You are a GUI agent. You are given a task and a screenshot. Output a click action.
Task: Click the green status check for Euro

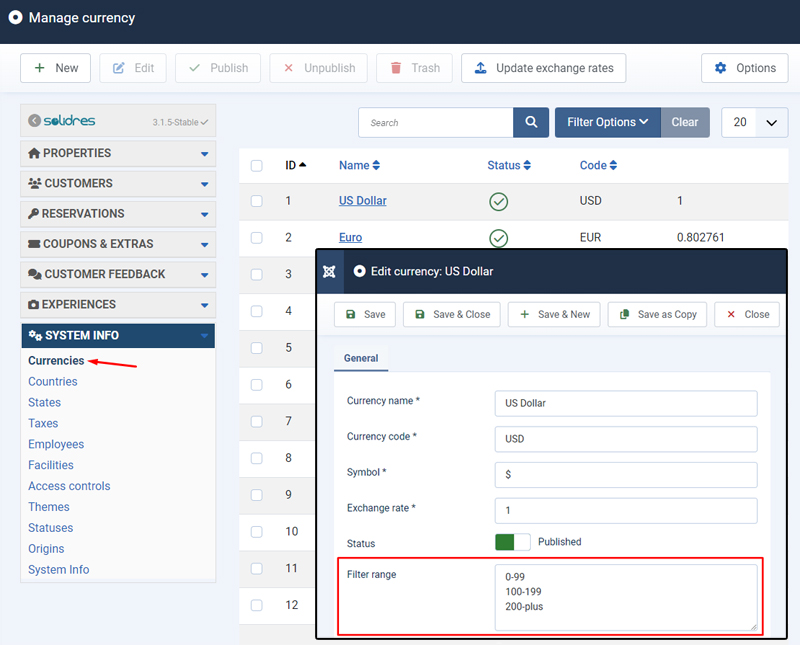[498, 238]
